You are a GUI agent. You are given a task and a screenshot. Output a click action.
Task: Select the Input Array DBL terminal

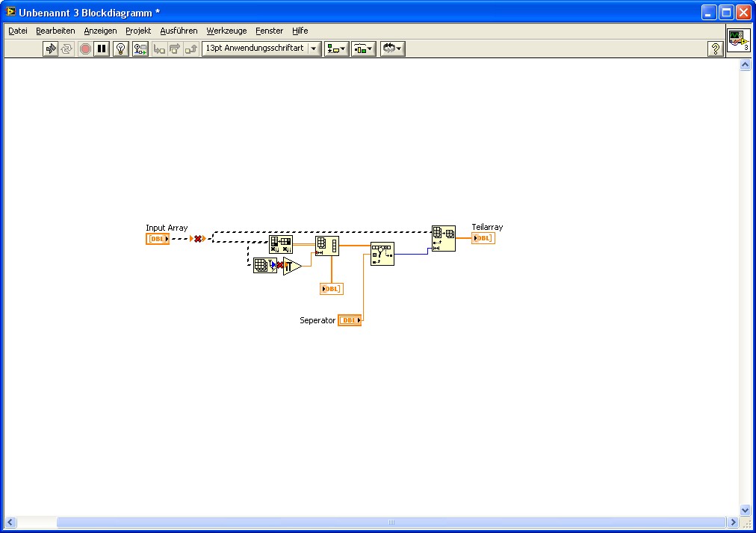pos(158,239)
